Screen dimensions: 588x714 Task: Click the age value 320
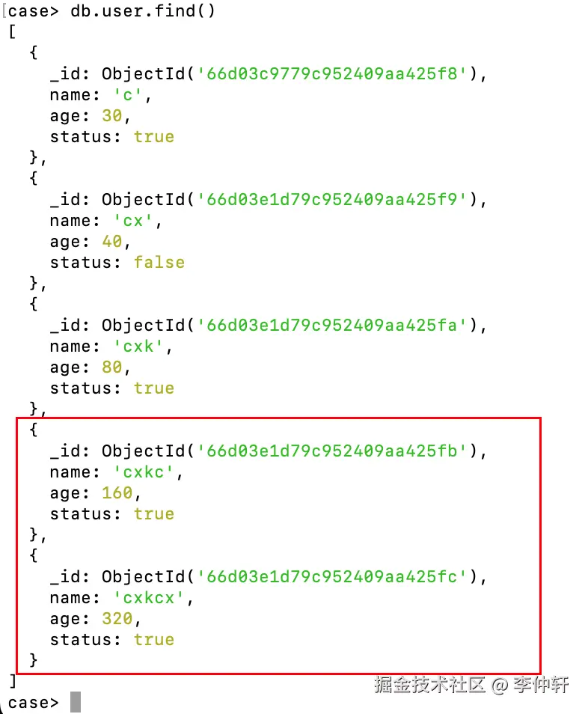pos(117,618)
